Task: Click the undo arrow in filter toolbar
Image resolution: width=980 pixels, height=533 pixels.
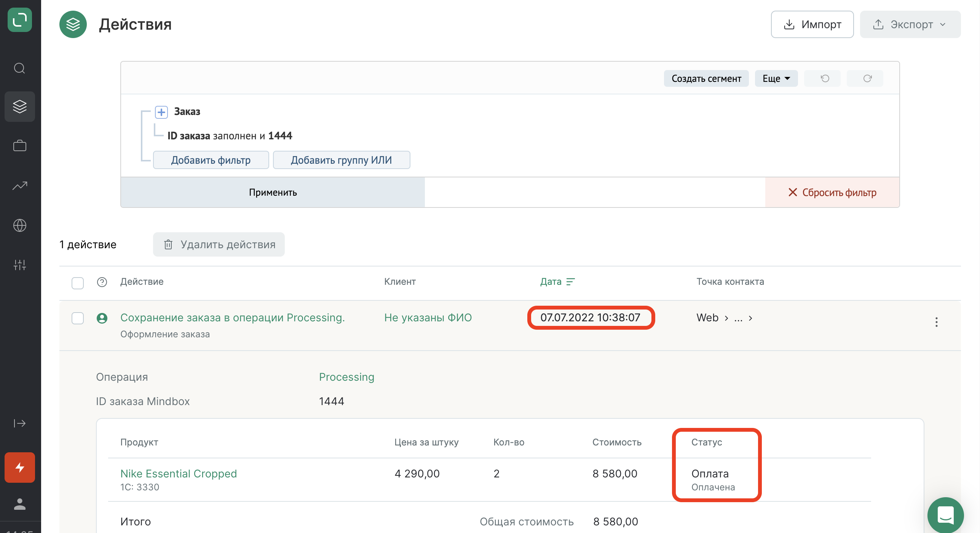Action: coord(822,78)
